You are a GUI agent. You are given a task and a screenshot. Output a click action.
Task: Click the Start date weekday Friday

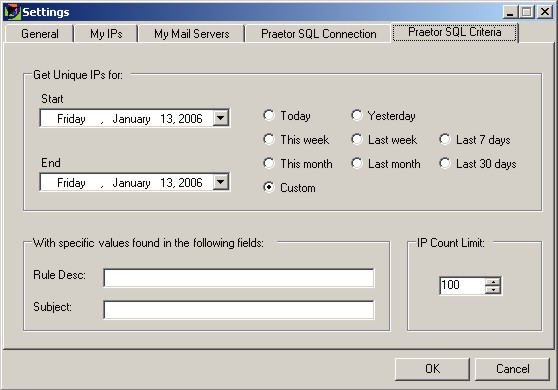(71, 118)
